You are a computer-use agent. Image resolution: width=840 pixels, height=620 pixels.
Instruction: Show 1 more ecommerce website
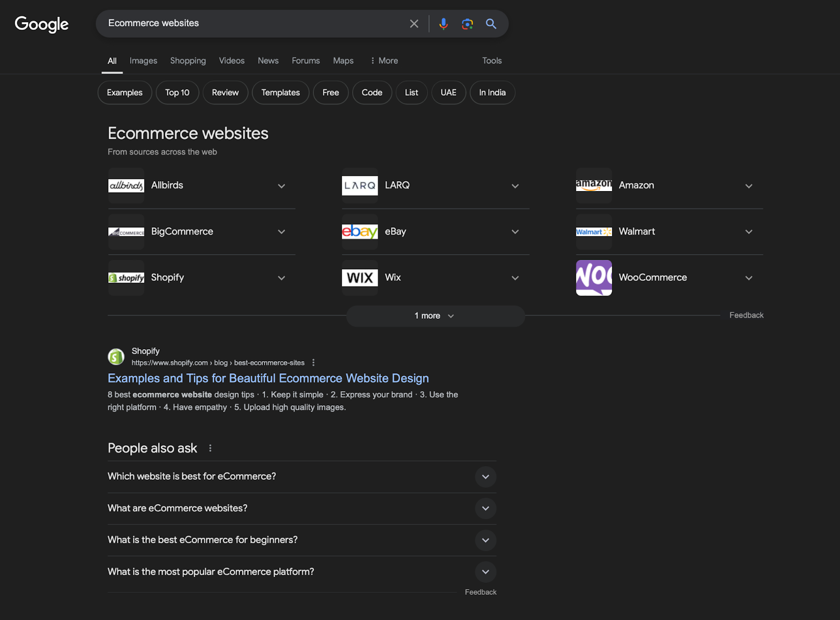click(x=435, y=316)
